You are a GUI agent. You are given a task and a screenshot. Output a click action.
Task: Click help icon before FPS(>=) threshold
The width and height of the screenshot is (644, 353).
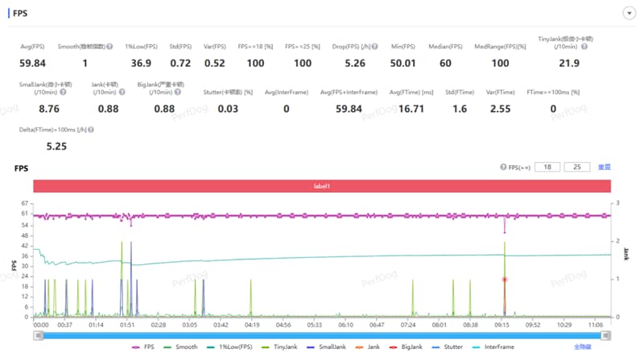click(x=503, y=167)
